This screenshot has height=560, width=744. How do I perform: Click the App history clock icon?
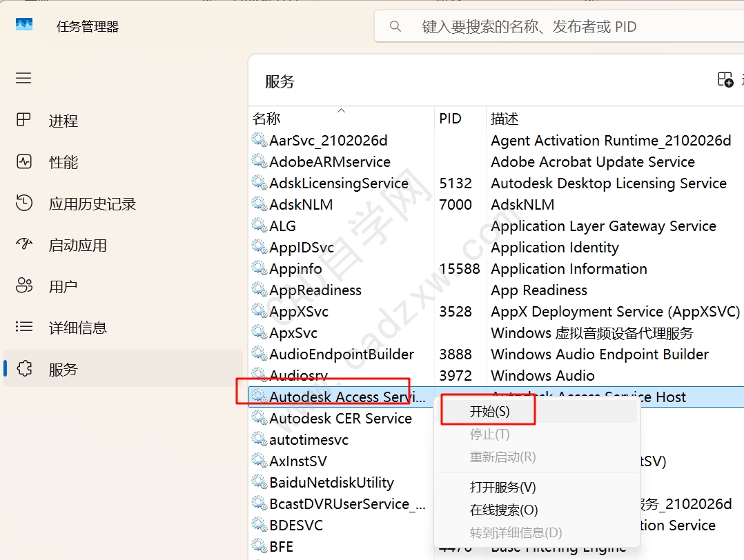tap(23, 203)
